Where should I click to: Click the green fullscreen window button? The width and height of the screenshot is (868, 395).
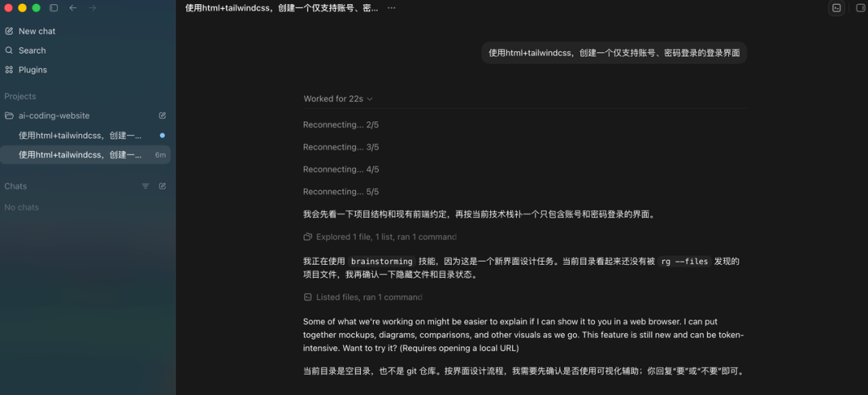[36, 8]
